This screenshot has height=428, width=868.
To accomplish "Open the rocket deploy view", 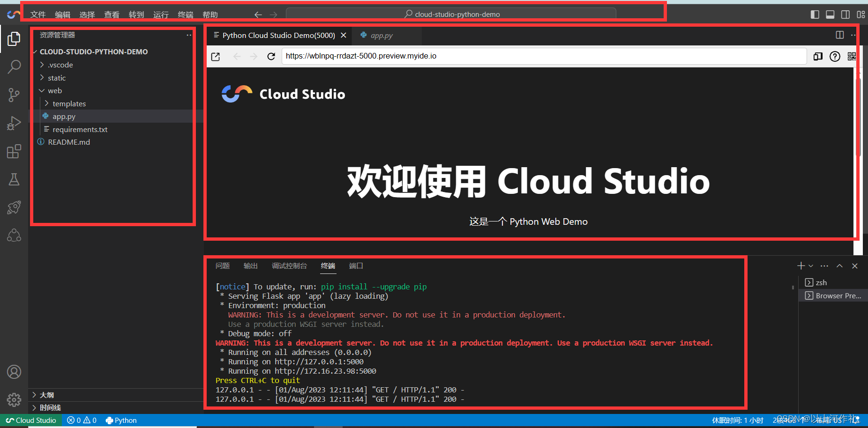I will point(14,207).
